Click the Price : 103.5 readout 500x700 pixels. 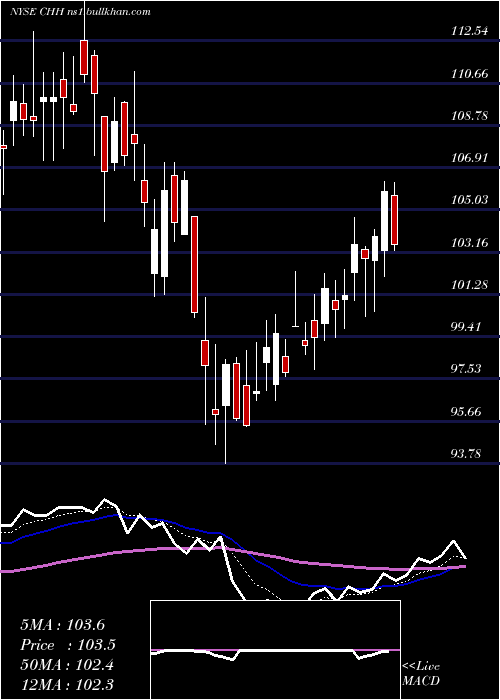[x=68, y=645]
